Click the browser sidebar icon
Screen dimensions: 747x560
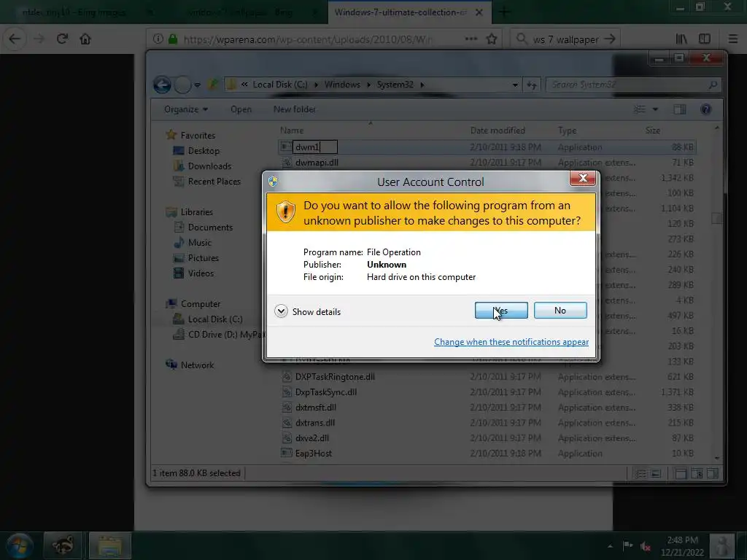point(705,39)
